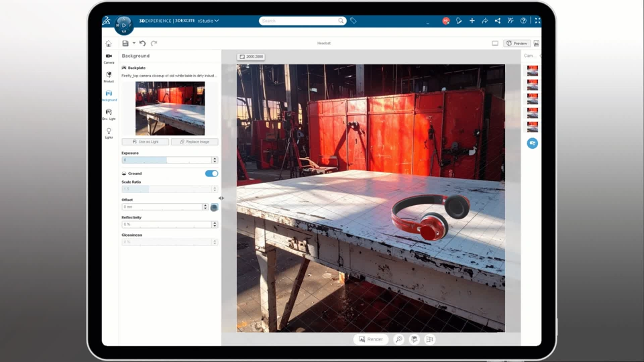Undo the last action
The image size is (644, 362).
(142, 44)
